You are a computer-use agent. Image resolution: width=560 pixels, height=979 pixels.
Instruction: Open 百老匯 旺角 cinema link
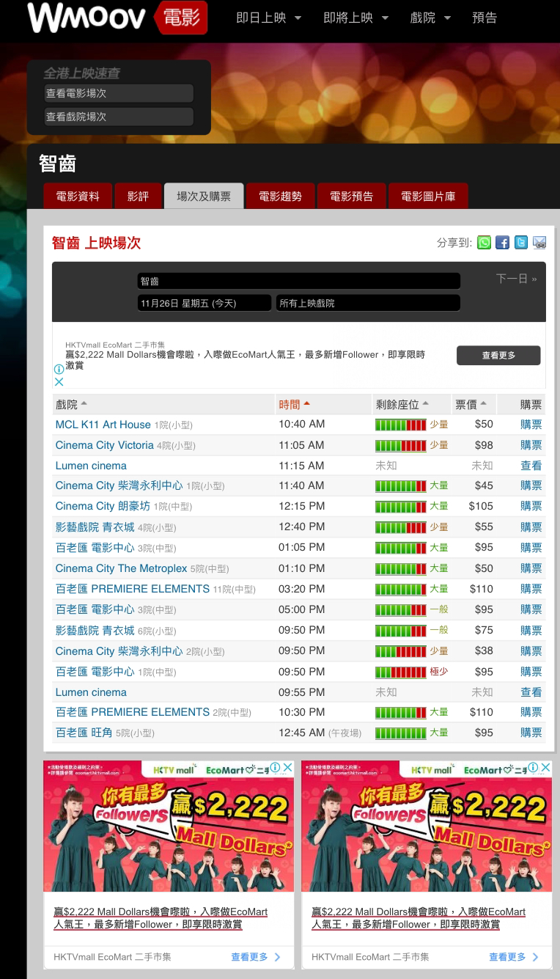pos(84,733)
